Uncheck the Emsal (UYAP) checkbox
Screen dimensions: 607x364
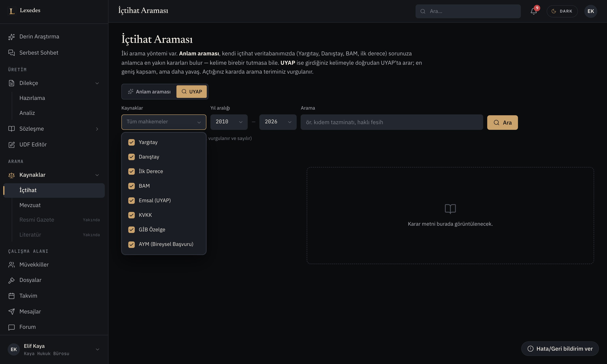tap(132, 200)
